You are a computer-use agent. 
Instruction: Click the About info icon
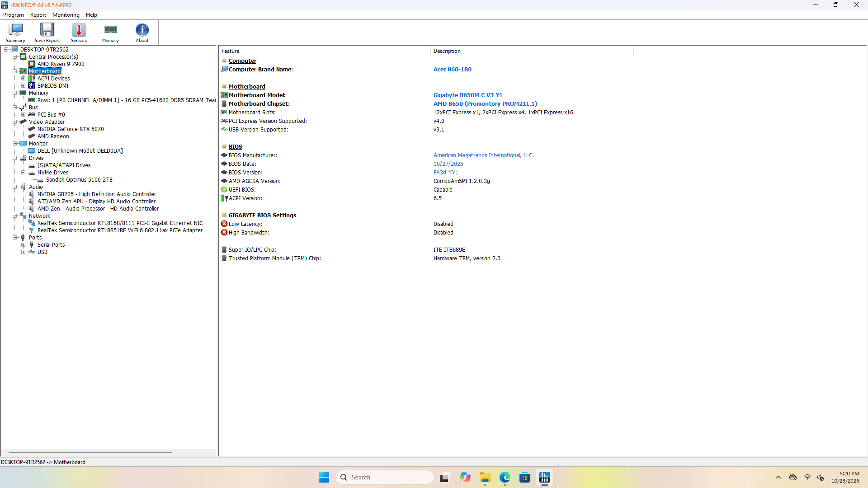142,33
